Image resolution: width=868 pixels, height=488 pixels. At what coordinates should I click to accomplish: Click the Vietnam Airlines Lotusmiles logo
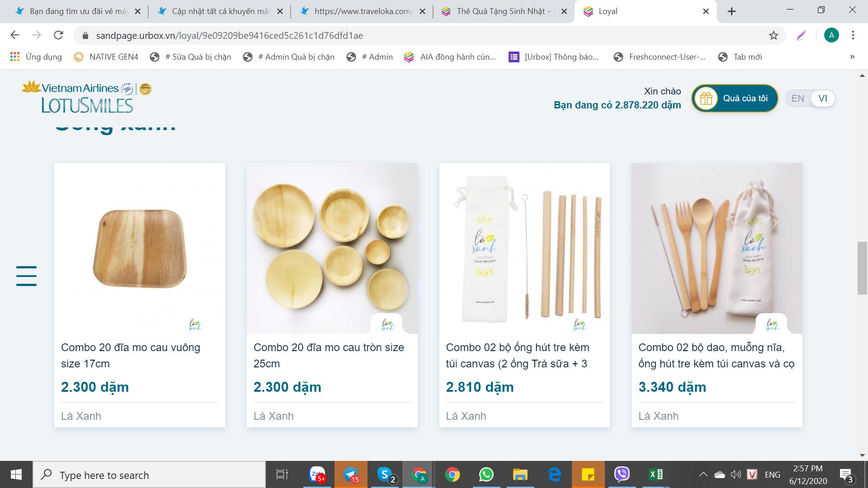pyautogui.click(x=87, y=97)
